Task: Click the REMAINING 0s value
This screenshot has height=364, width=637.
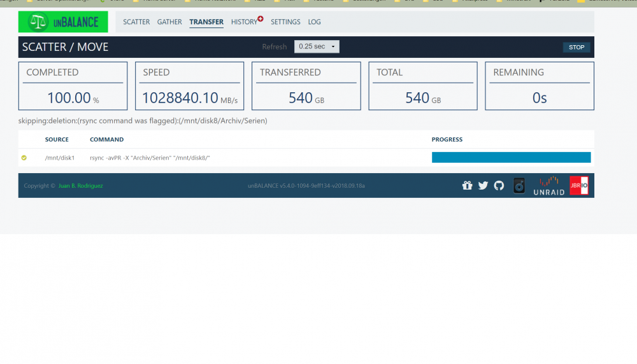Action: 540,98
